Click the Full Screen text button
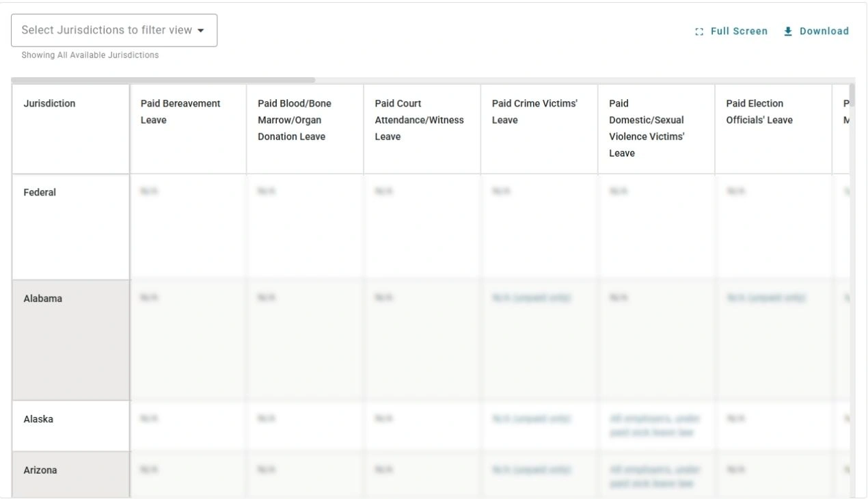 (x=739, y=31)
